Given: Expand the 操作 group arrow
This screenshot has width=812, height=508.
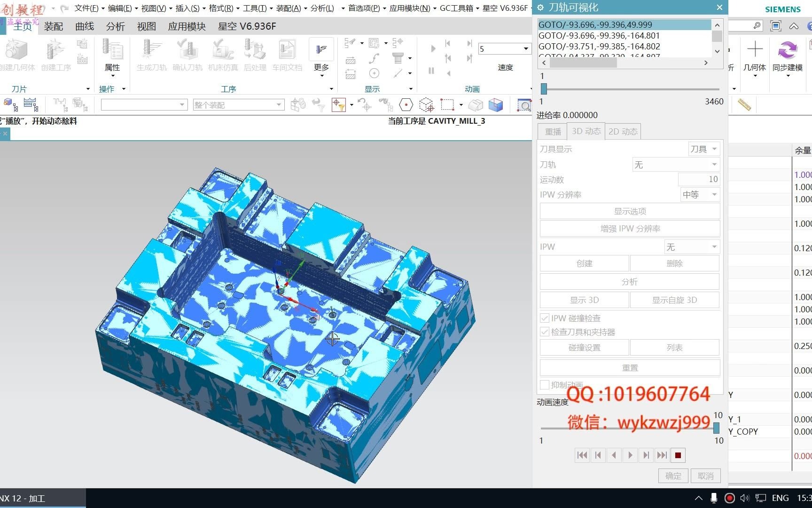Looking at the screenshot, I should pyautogui.click(x=124, y=89).
